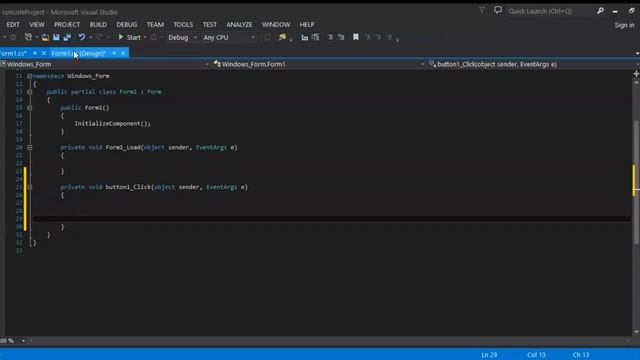
Task: Open the Undo history dropdown arrow
Action: pos(91,38)
